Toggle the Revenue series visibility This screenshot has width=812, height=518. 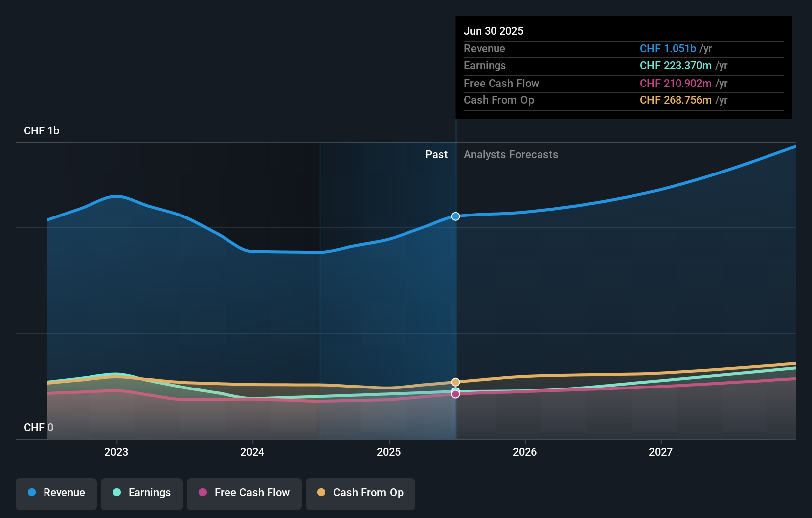point(56,494)
